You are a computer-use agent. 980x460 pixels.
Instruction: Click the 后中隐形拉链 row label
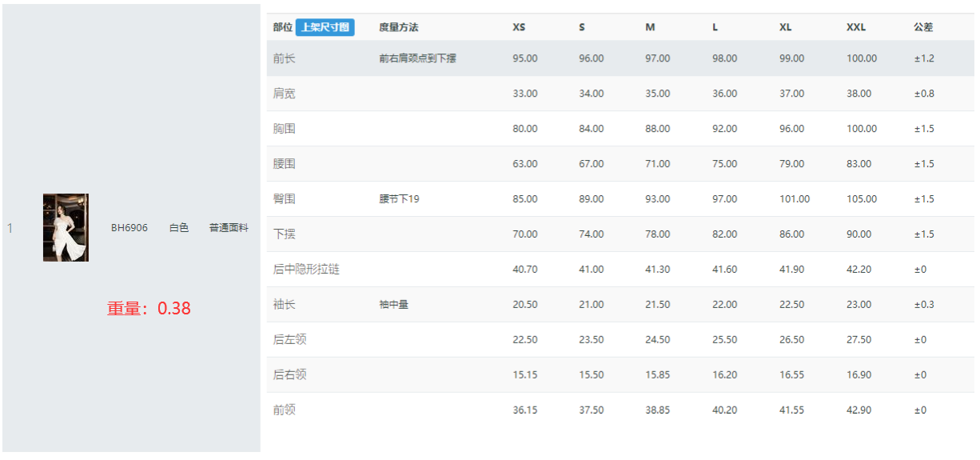click(306, 270)
